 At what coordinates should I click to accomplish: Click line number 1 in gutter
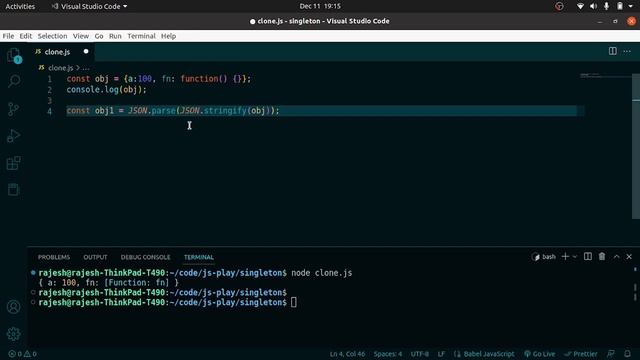point(49,79)
